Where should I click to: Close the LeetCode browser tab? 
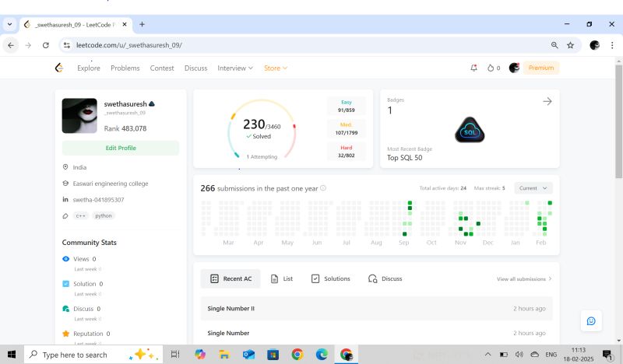coord(125,25)
